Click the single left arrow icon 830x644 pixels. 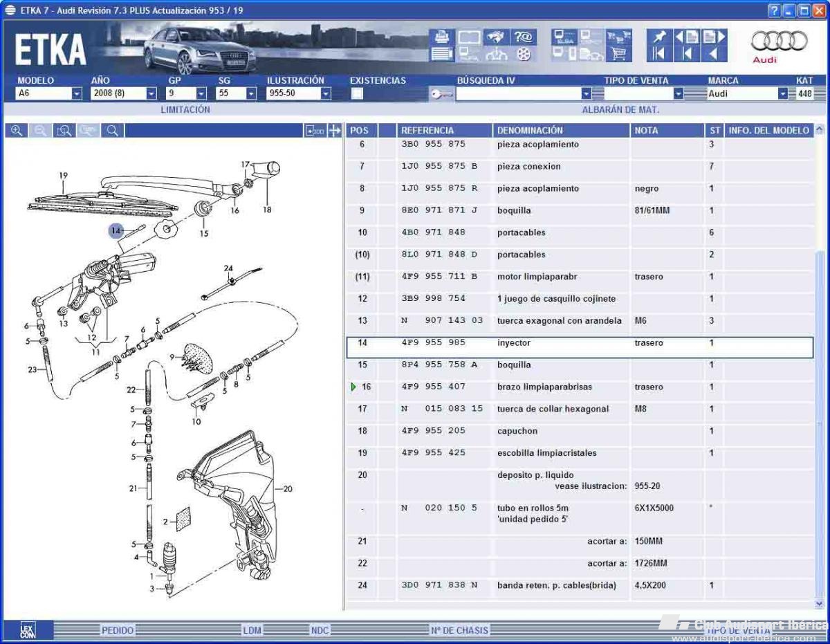click(714, 54)
